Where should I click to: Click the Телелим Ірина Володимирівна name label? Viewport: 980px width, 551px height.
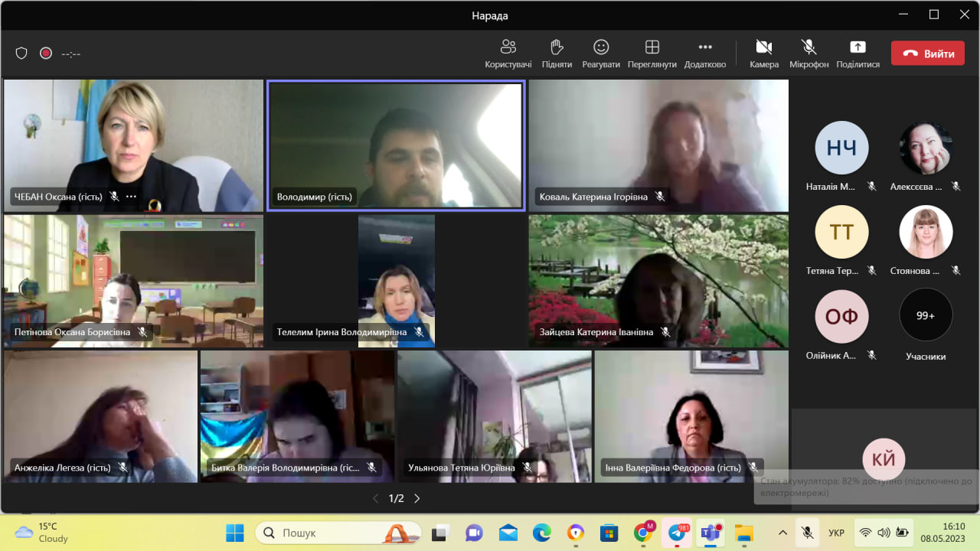[341, 332]
